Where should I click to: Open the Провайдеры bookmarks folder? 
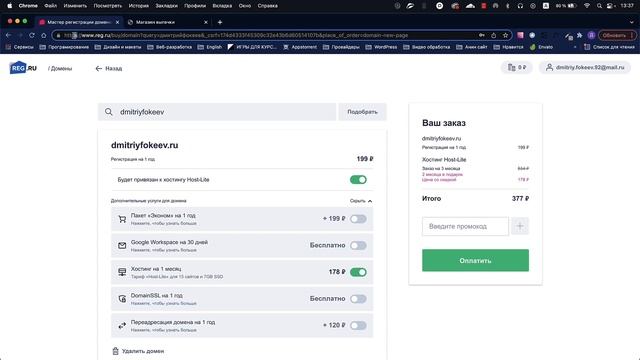tap(341, 47)
